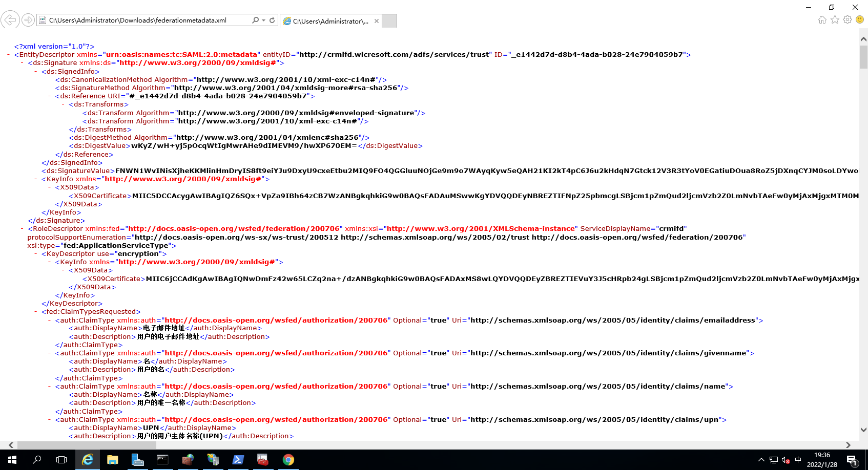Click the Search magnifier in the address bar
The image size is (868, 470).
[x=256, y=20]
